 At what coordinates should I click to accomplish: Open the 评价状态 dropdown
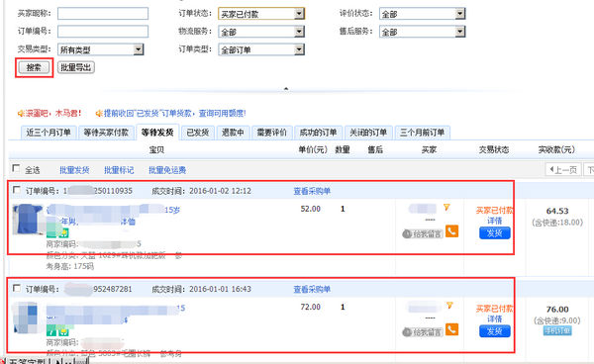pos(422,14)
